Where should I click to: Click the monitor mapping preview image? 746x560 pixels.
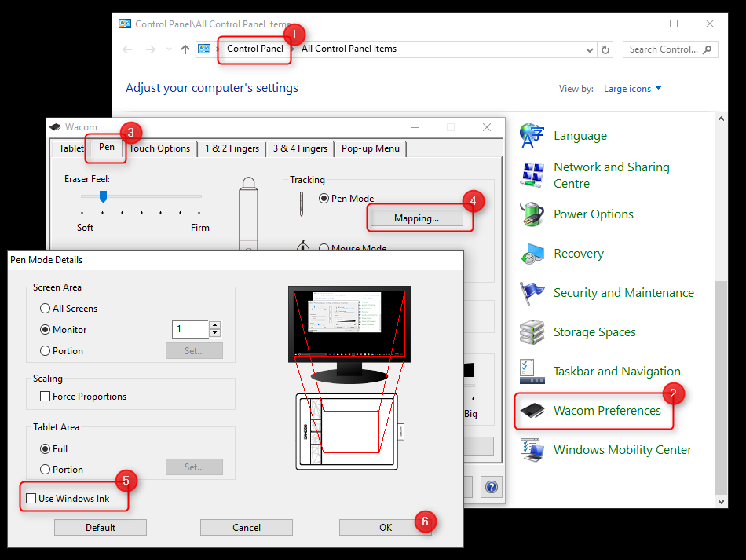(x=349, y=335)
